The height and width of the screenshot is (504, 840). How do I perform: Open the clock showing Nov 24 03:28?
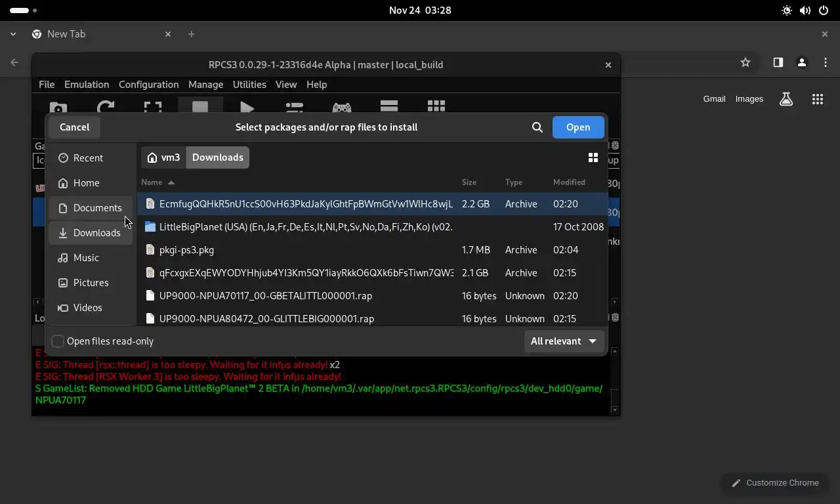click(420, 10)
